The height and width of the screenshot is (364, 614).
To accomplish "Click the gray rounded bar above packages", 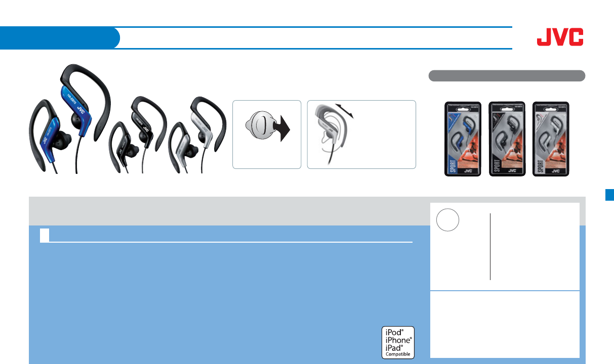I will coord(507,76).
